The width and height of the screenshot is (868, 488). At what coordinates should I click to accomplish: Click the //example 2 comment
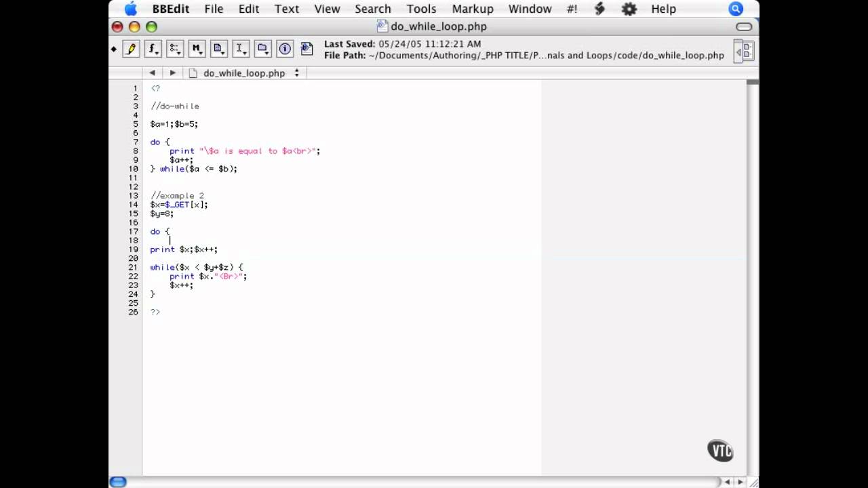pyautogui.click(x=177, y=195)
